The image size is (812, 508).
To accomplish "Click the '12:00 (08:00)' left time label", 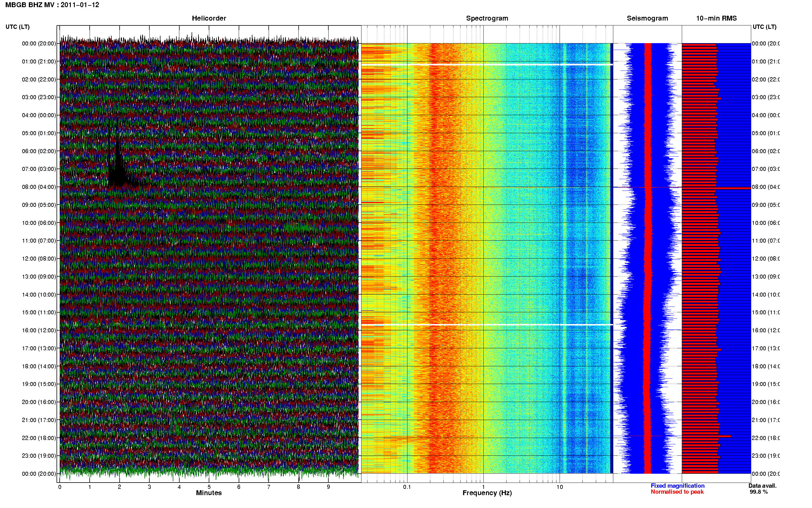I will pyautogui.click(x=39, y=259).
